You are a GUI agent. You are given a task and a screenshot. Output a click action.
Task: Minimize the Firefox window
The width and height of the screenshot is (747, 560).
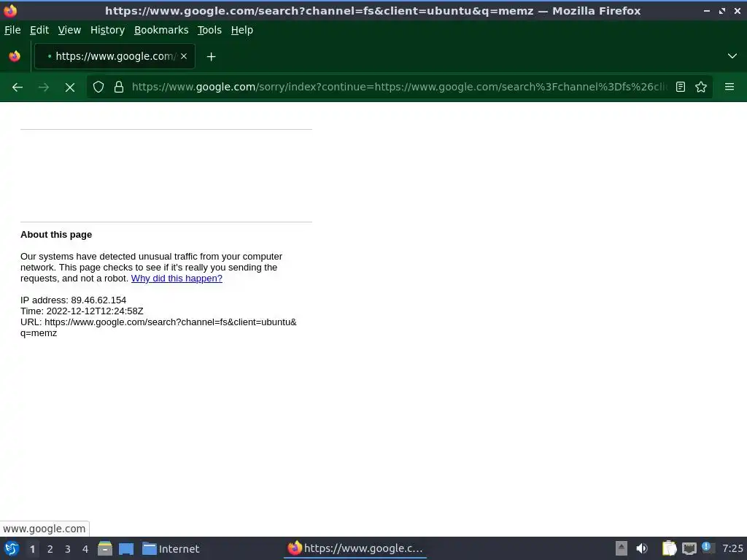point(706,11)
